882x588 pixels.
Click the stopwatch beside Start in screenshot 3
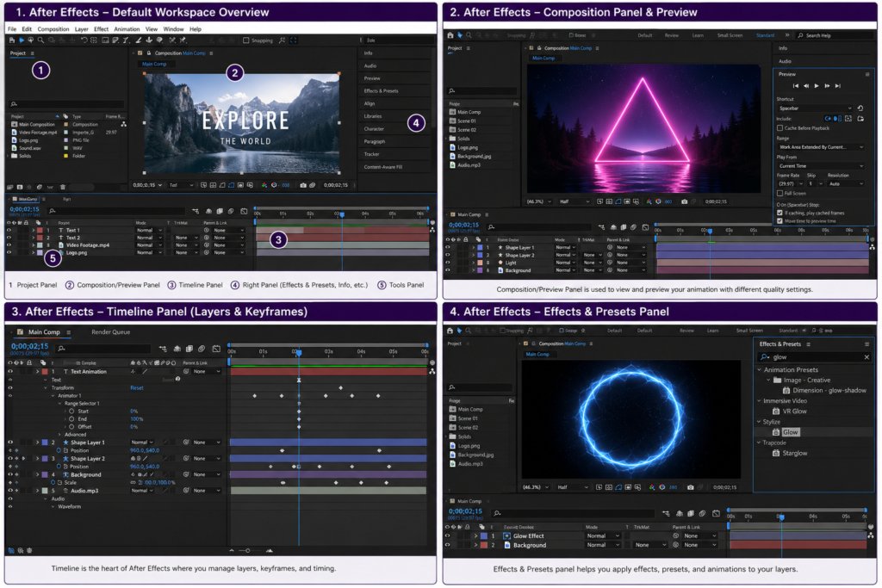[x=71, y=412]
